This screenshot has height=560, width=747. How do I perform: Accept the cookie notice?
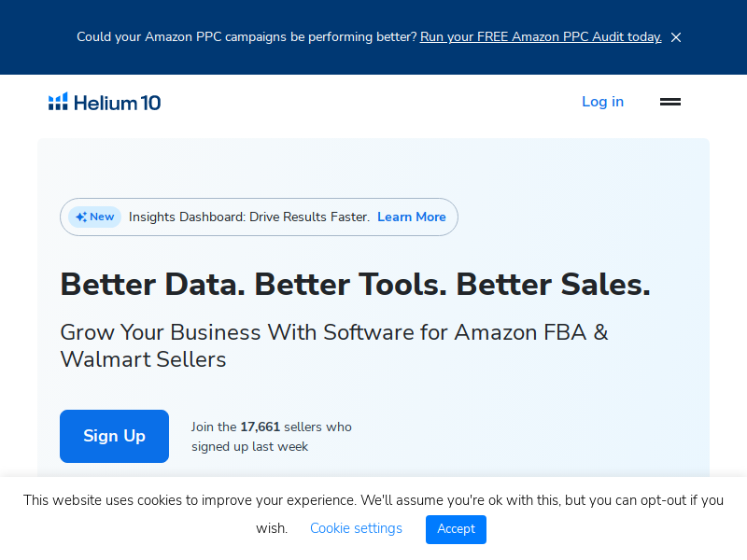[456, 529]
